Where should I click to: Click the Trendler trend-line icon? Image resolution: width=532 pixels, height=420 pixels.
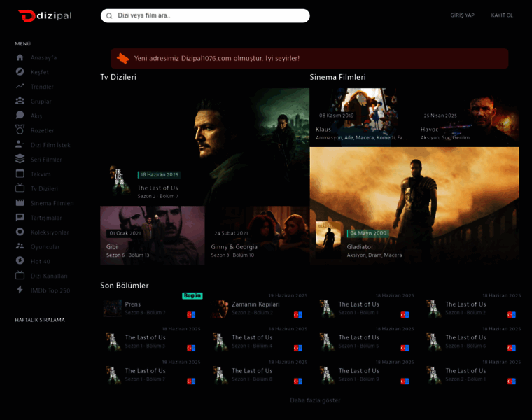20,87
